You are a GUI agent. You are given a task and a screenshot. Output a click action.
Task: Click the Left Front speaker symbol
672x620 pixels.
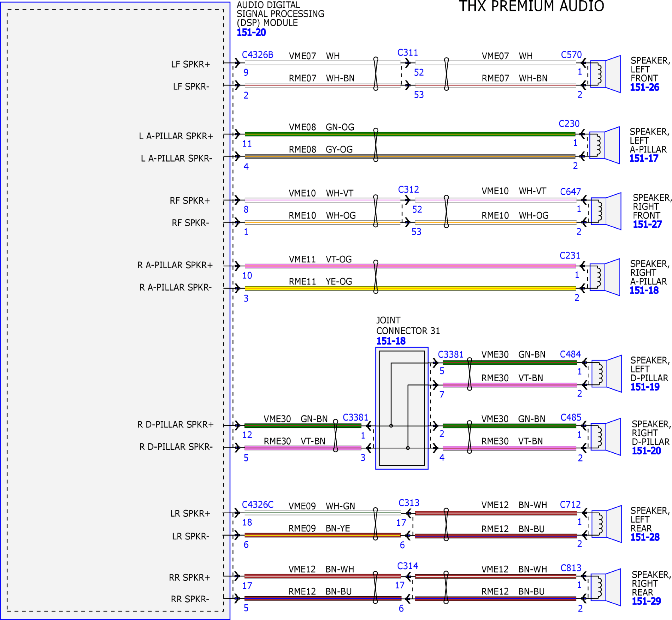point(605,74)
